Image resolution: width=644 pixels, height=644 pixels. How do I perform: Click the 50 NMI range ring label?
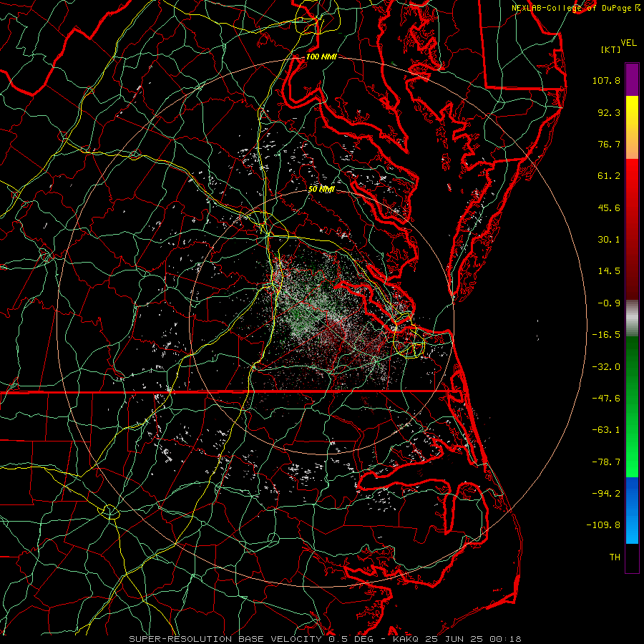coord(321,190)
